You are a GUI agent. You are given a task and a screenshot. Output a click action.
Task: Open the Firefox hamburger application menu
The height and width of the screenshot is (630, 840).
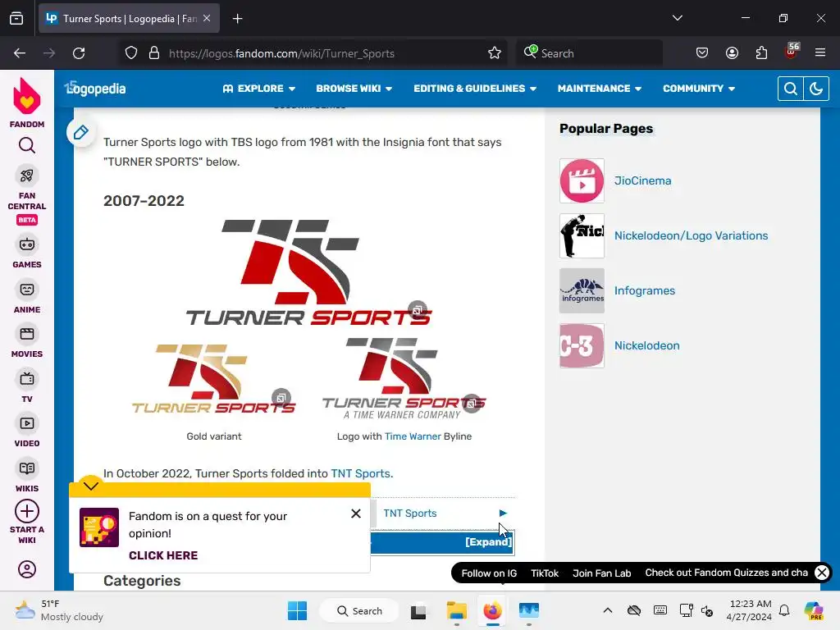[820, 53]
